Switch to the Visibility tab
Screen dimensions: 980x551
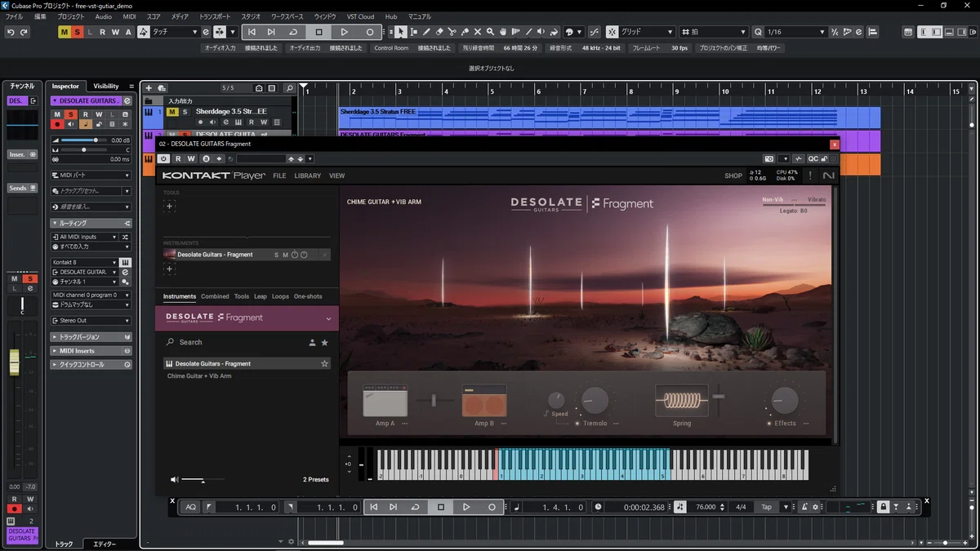tap(106, 86)
